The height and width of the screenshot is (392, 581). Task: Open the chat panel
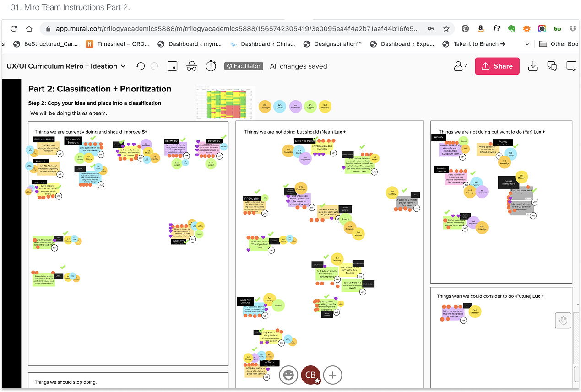[x=552, y=66]
